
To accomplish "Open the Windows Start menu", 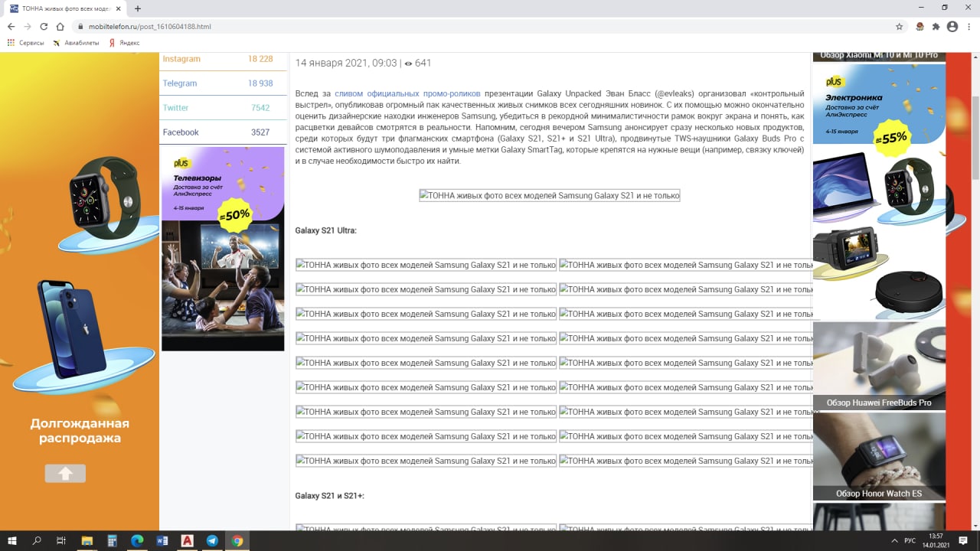I will [x=13, y=540].
